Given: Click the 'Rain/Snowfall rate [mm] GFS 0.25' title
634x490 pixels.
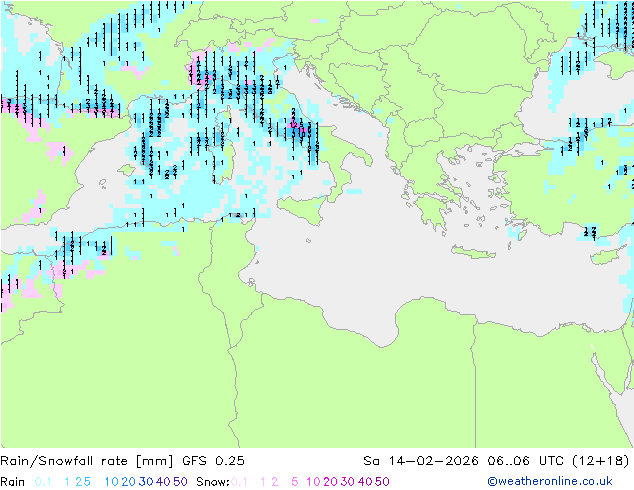Looking at the screenshot, I should [123, 461].
